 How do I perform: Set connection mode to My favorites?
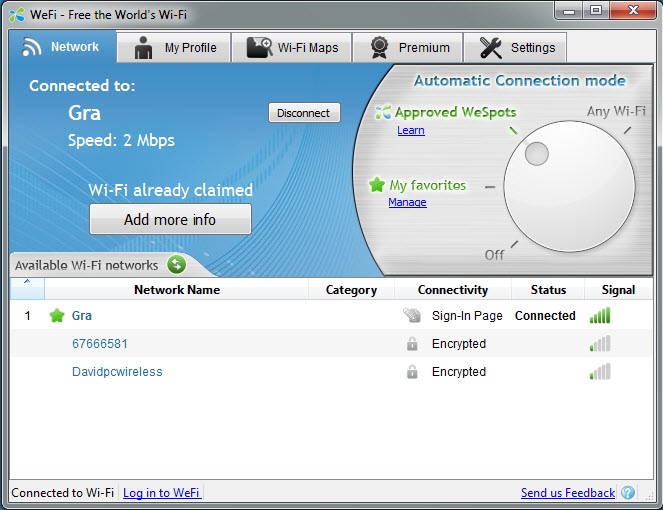(427, 185)
